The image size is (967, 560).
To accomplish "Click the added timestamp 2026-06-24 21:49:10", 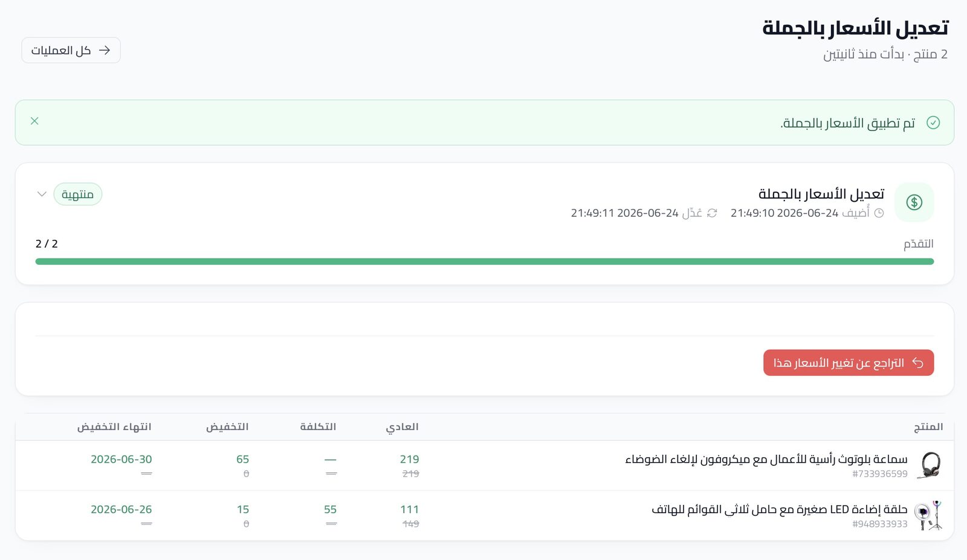I will [x=784, y=213].
